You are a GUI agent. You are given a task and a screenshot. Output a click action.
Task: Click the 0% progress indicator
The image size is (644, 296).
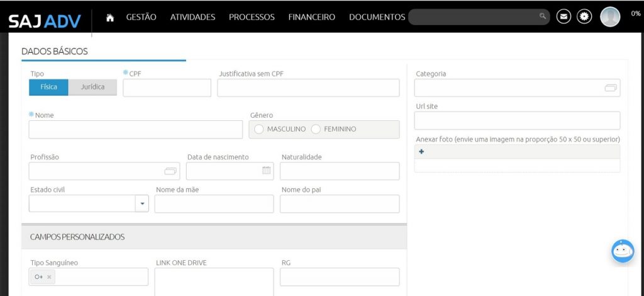636,14
